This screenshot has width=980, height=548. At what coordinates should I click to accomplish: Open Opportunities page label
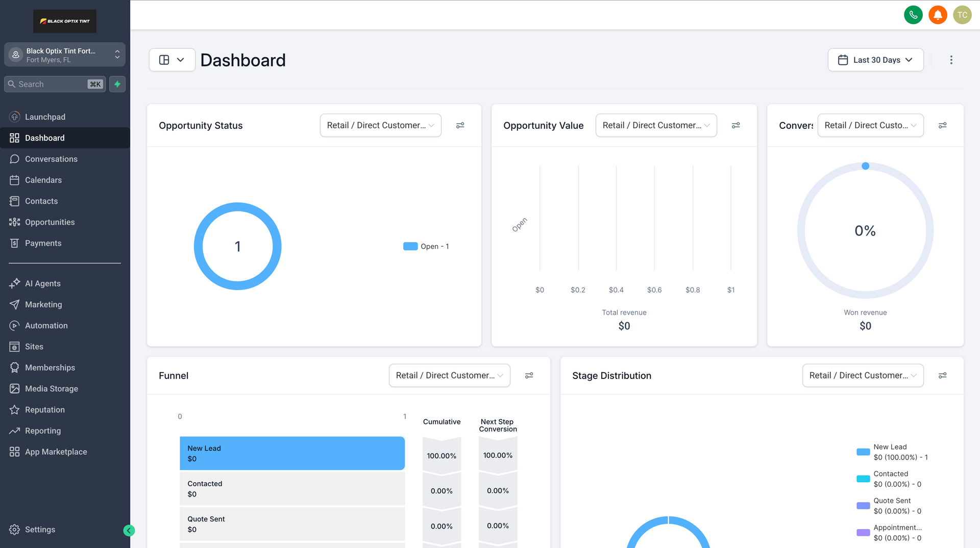tap(50, 222)
